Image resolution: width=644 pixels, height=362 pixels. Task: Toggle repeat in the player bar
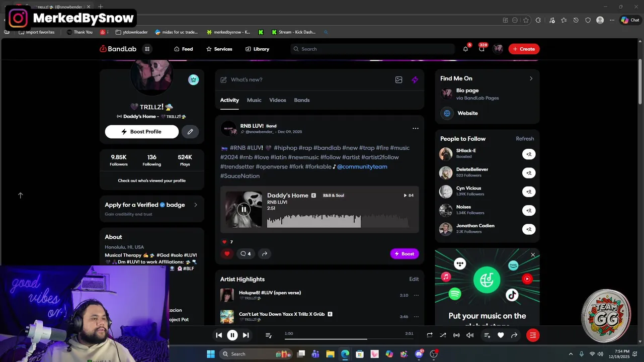click(x=430, y=335)
